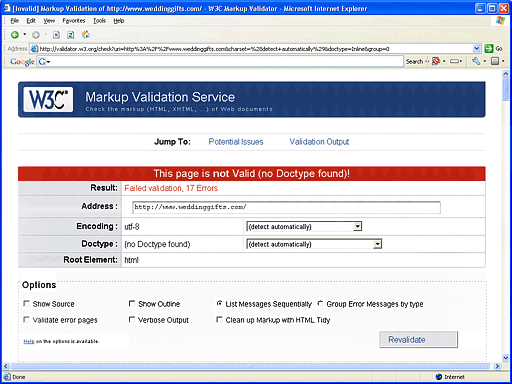Click the wrench settings icon on Google toolbar
The width and height of the screenshot is (512, 384).
(476, 61)
